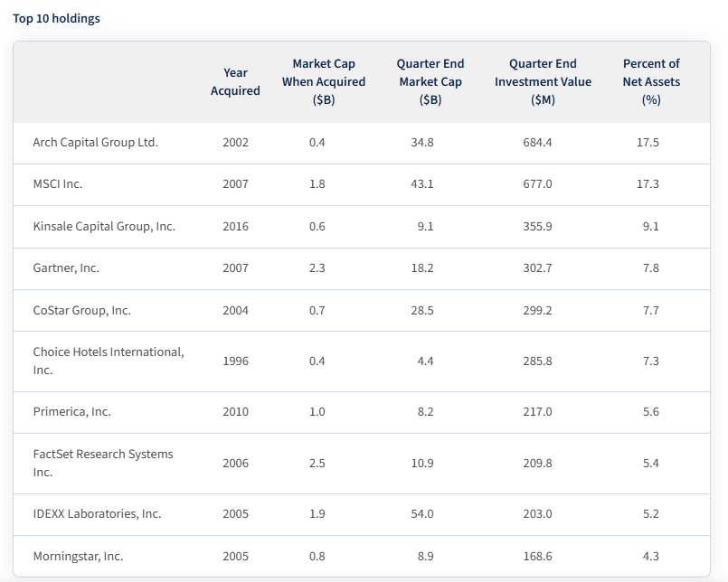Click the 209.8 investment value cell

tap(538, 464)
